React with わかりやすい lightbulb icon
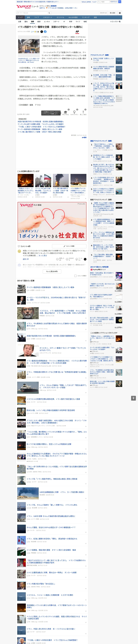This screenshot has height=644, width=138. tap(74, 112)
